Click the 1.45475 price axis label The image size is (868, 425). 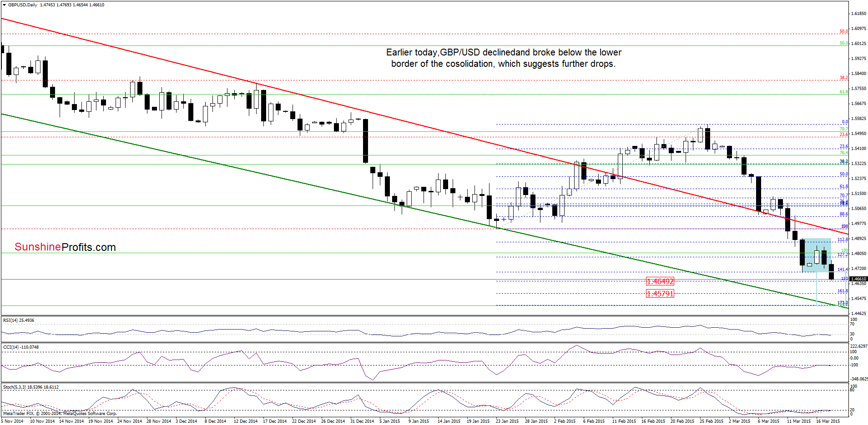click(858, 299)
